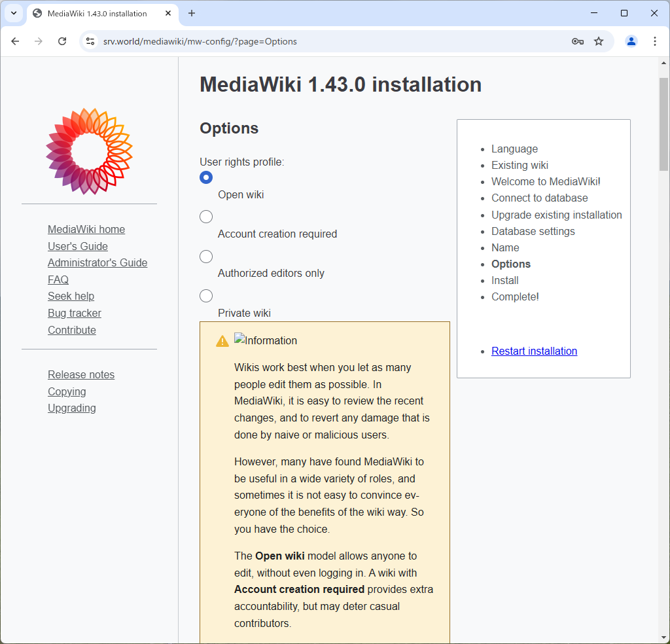670x644 pixels.
Task: Click the broken Information image
Action: (266, 340)
